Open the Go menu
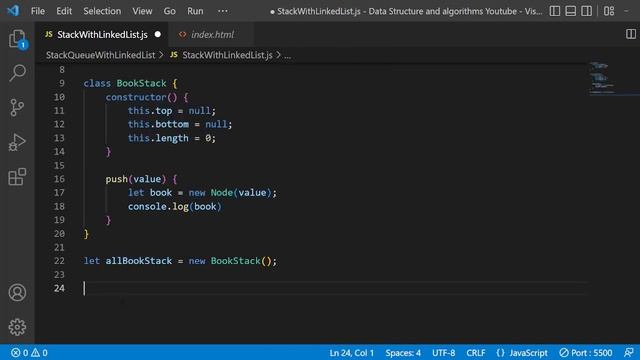The width and height of the screenshot is (640, 360). 169,11
